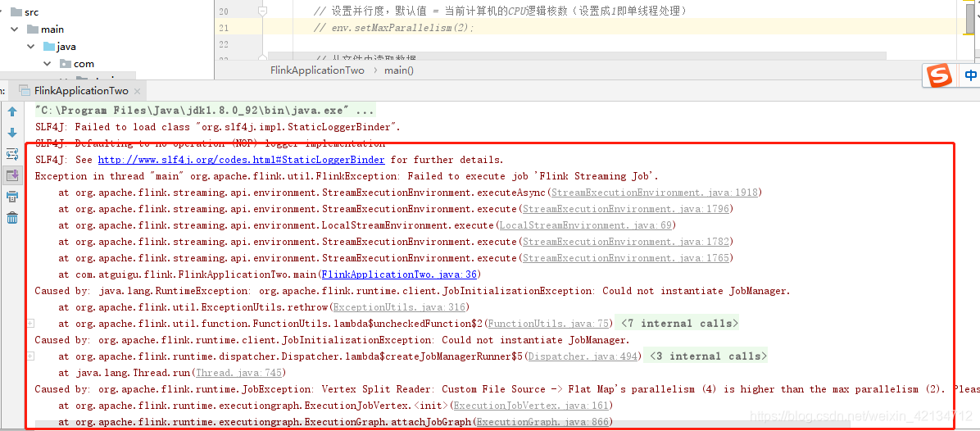
Task: Select the main folder label
Action: [52, 29]
